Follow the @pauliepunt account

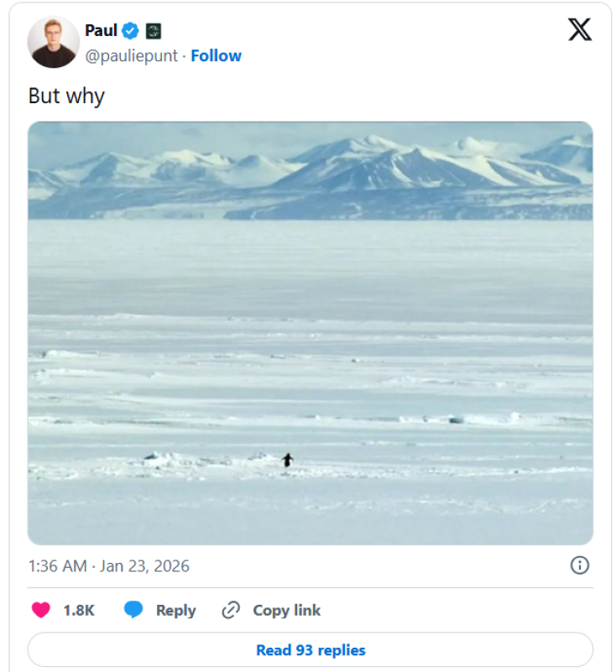[216, 55]
